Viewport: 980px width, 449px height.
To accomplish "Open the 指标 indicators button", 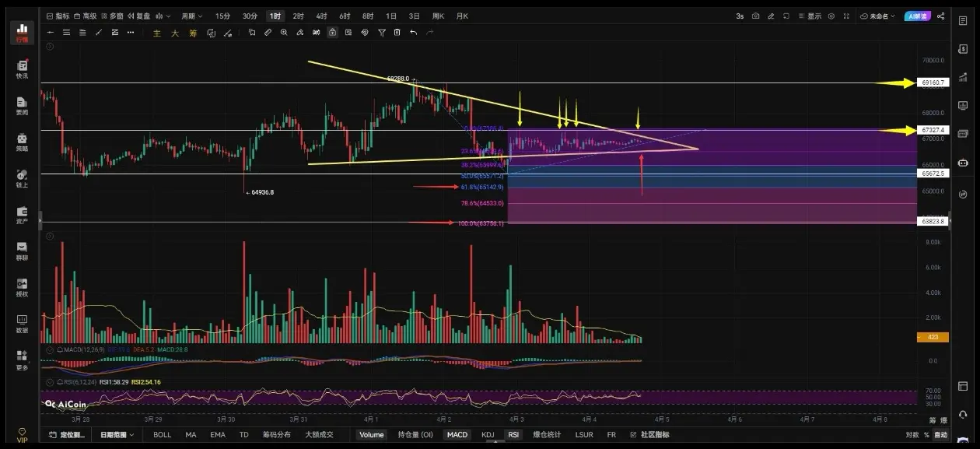I will tap(58, 16).
